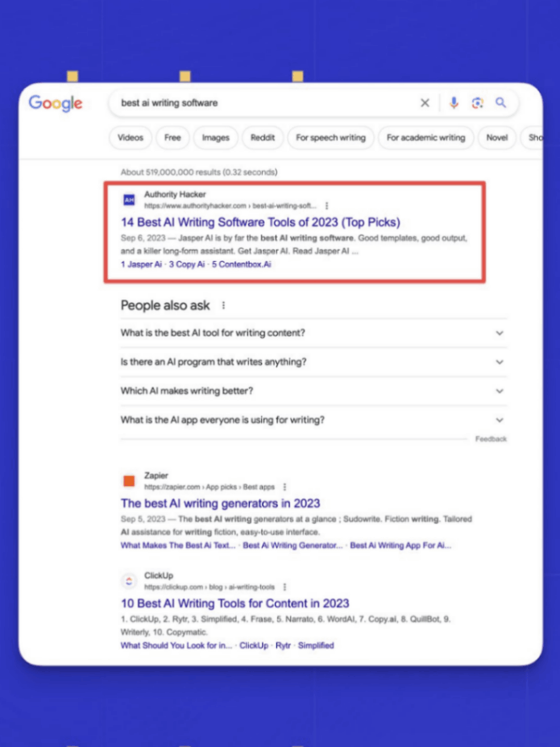
Task: Start voice search with microphone icon
Action: click(454, 103)
